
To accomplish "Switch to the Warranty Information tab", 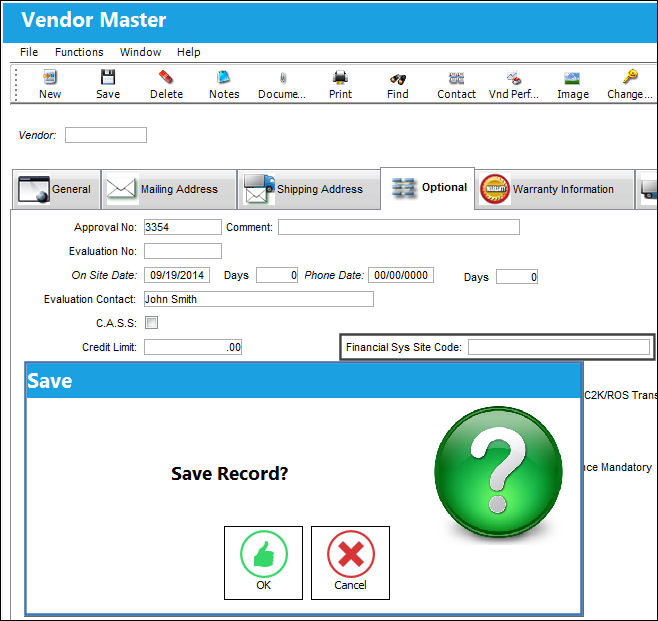I will [554, 189].
